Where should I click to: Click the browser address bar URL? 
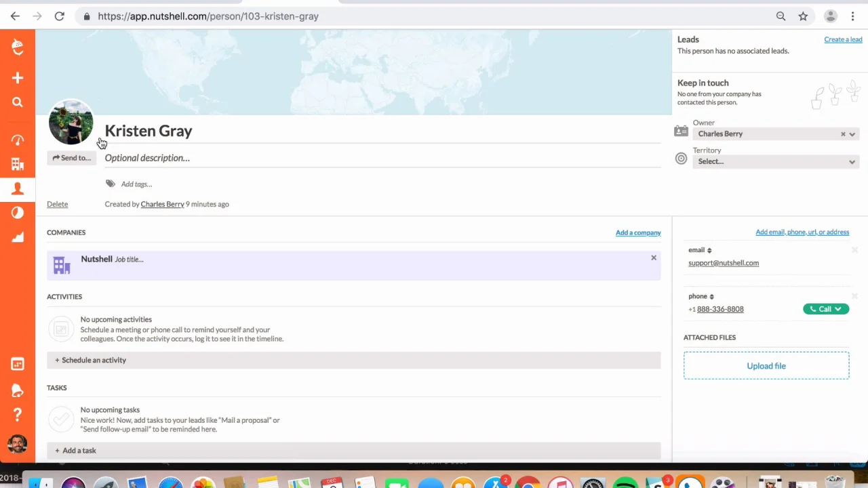[208, 16]
